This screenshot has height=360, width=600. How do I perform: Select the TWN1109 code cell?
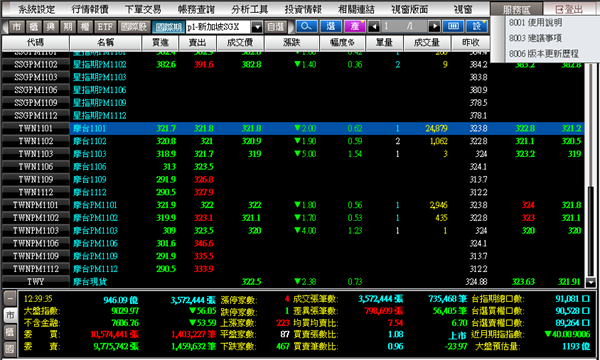36,179
